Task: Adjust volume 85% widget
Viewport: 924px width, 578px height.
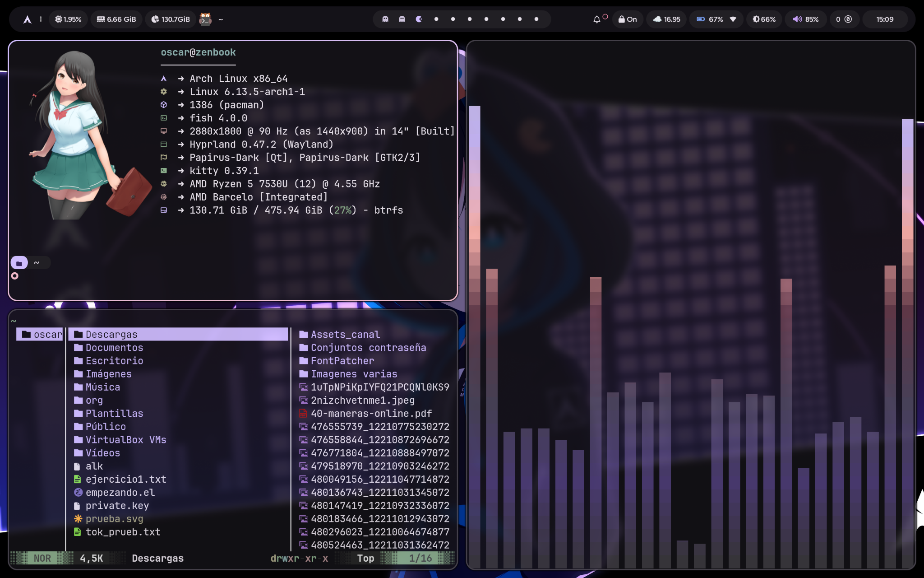Action: point(806,19)
